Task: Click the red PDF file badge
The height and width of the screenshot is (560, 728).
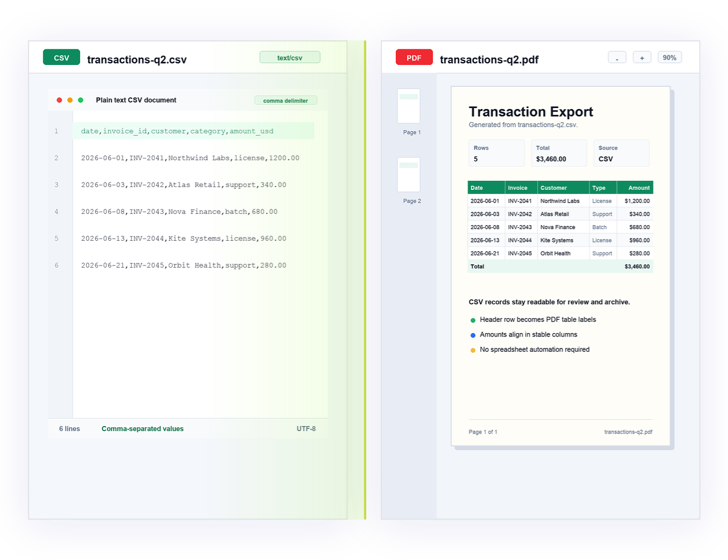Action: pos(414,58)
